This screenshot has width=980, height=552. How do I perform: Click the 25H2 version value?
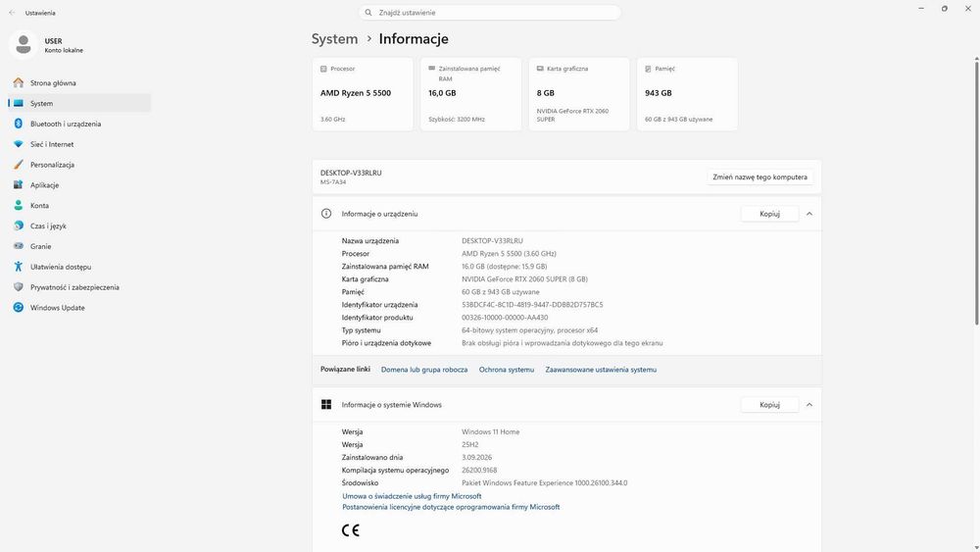coord(470,444)
